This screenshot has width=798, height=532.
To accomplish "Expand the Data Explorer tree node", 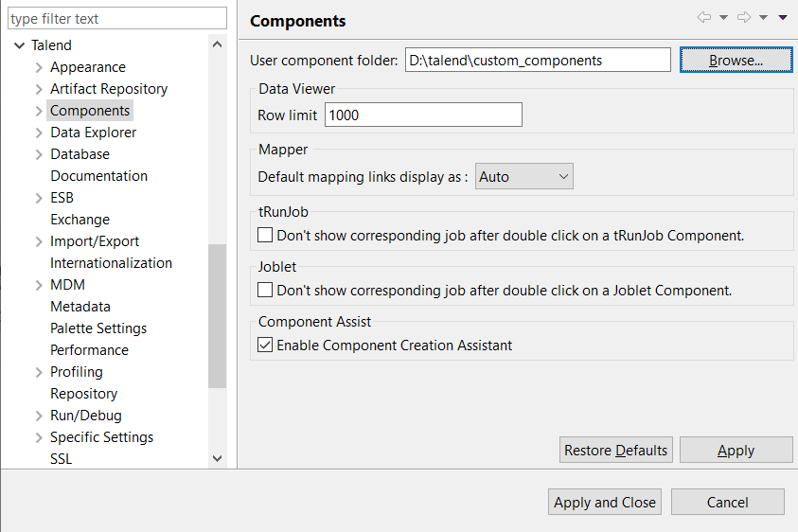I will coord(39,133).
